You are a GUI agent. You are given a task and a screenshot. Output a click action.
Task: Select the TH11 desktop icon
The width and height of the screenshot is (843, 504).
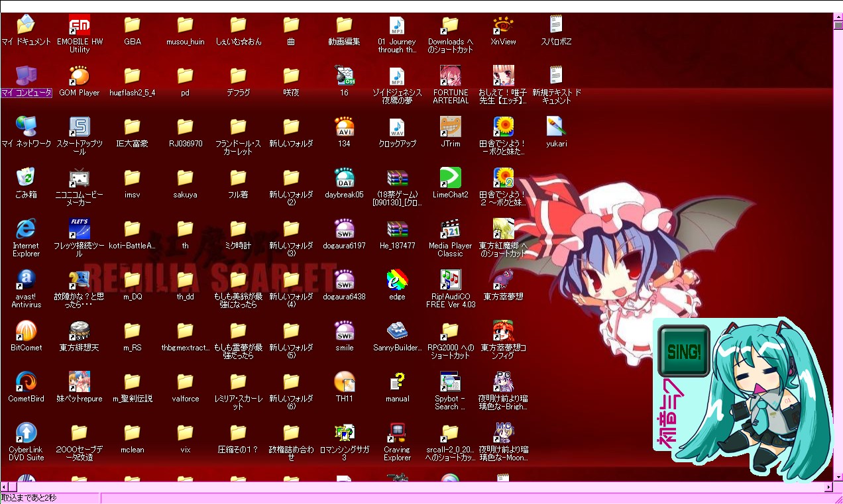345,382
